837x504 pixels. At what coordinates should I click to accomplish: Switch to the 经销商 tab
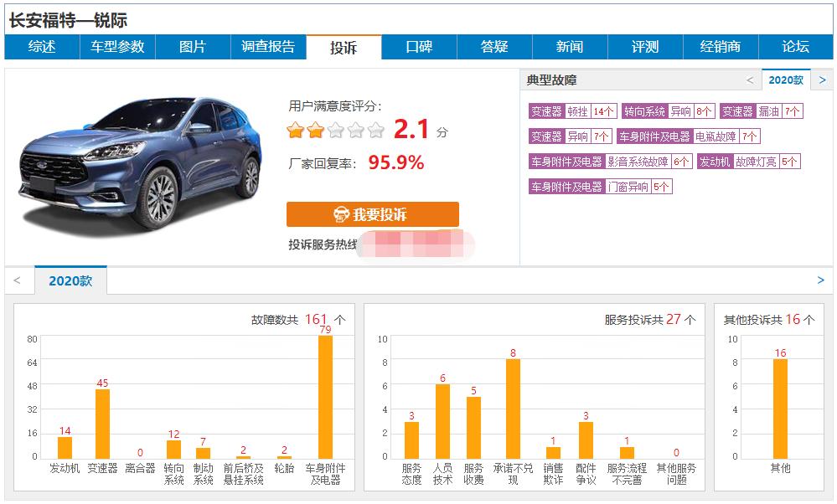pyautogui.click(x=719, y=47)
